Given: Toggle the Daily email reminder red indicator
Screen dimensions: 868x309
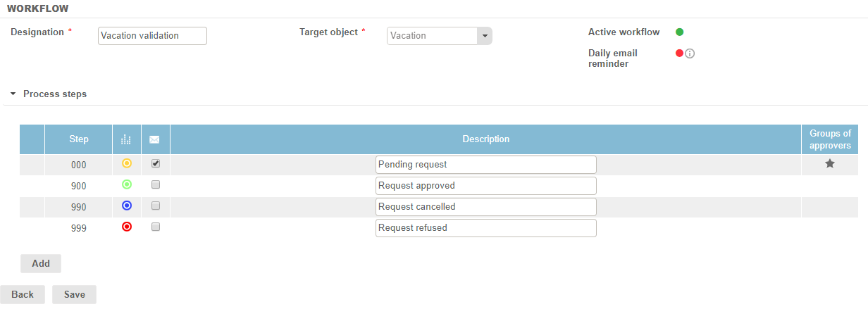Looking at the screenshot, I should coord(679,53).
